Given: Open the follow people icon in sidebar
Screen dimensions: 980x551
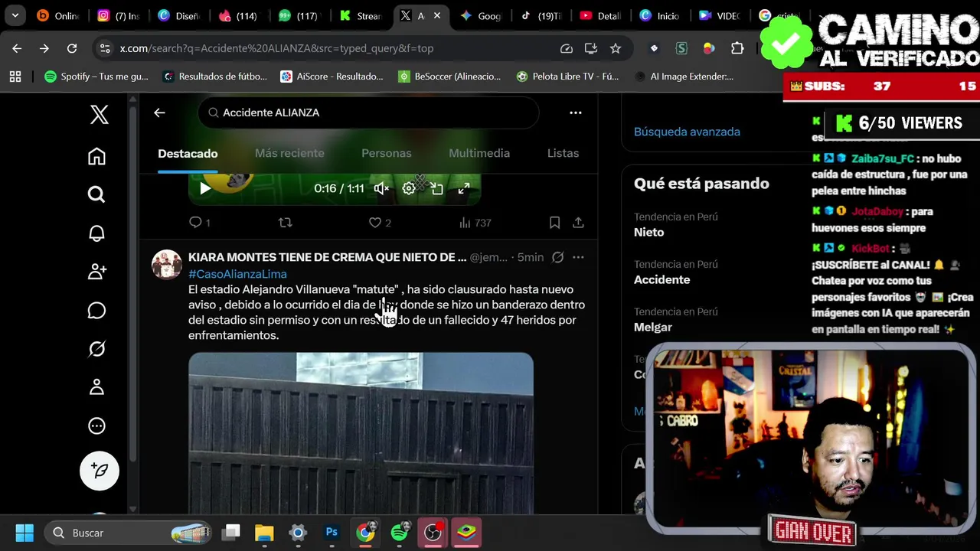Looking at the screenshot, I should (96, 272).
